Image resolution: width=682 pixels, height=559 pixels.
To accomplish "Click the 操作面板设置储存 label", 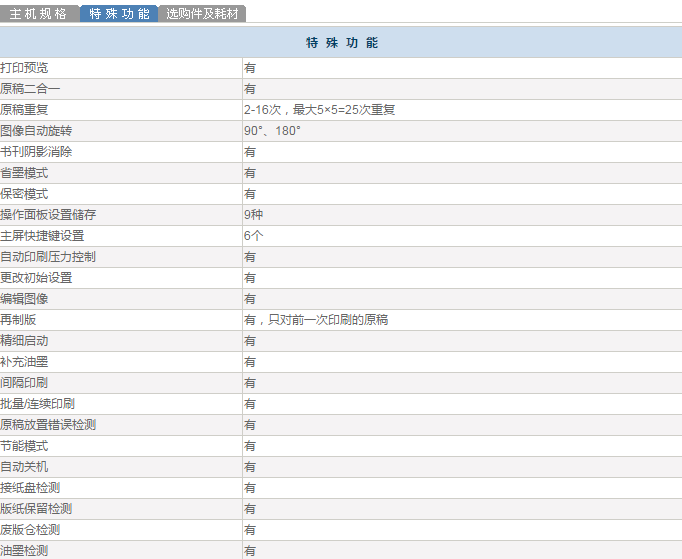I will [48, 214].
